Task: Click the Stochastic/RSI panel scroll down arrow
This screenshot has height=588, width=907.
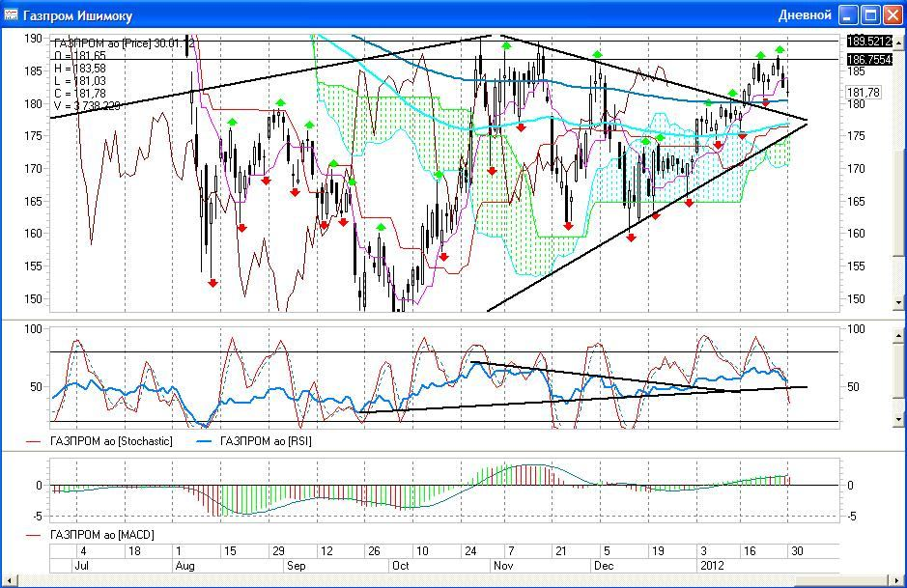Action: click(x=898, y=419)
